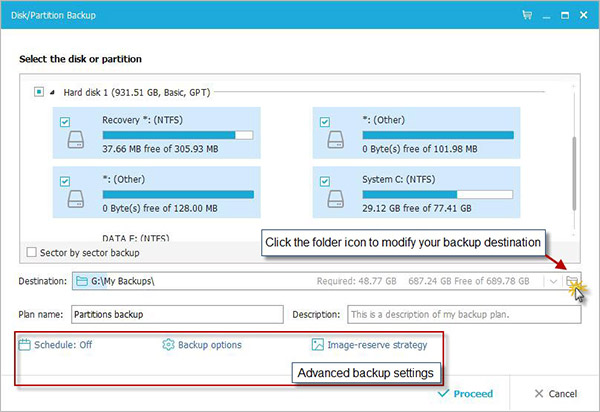Close the Disk/Partition Backup window

point(584,15)
